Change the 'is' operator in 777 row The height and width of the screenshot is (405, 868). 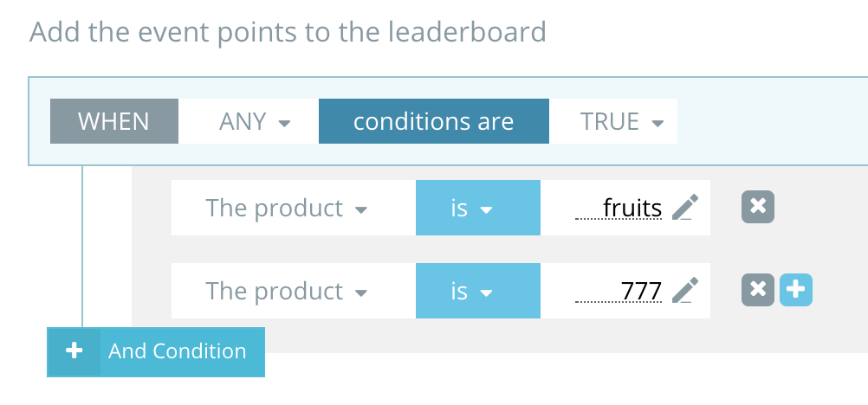[x=471, y=292]
